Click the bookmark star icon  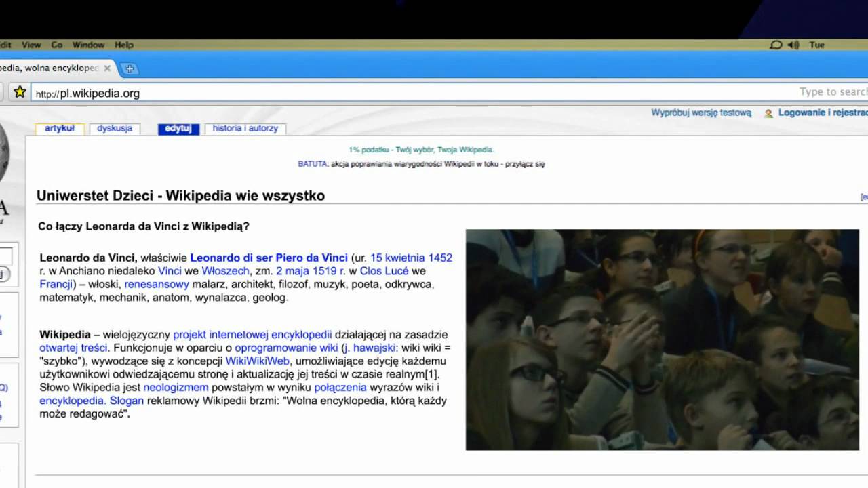point(20,91)
